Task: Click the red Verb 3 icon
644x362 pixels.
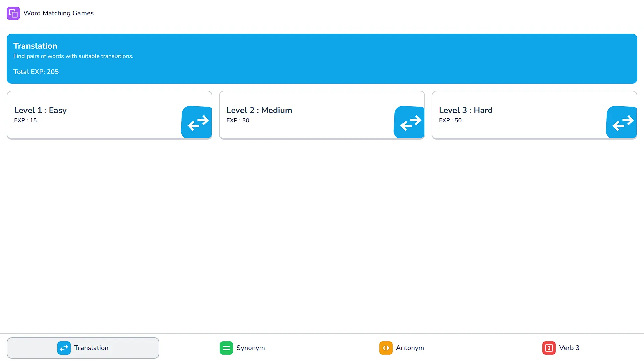Action: click(549, 348)
